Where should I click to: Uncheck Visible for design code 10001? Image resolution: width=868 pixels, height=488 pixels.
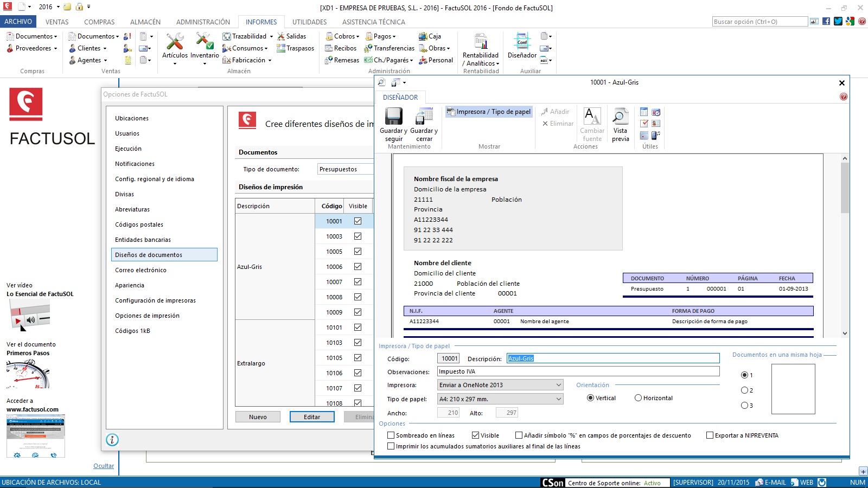click(358, 221)
